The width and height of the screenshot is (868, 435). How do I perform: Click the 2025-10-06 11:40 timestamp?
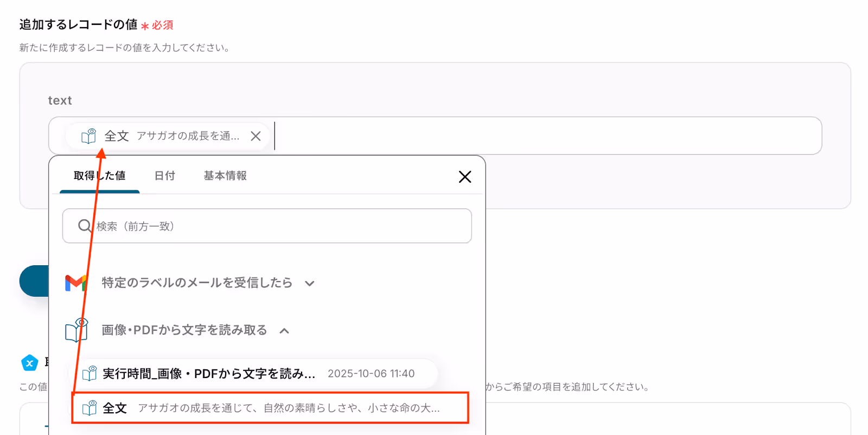(371, 373)
